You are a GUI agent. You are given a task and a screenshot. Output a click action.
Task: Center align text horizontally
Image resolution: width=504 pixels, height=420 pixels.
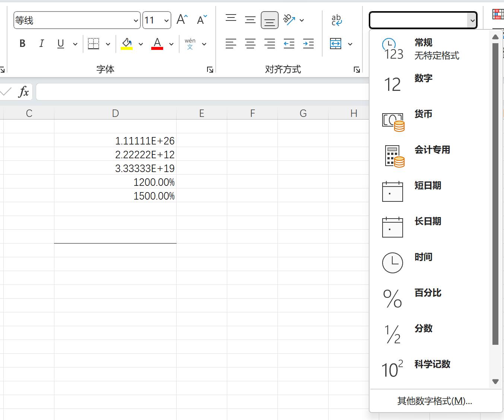pos(250,44)
